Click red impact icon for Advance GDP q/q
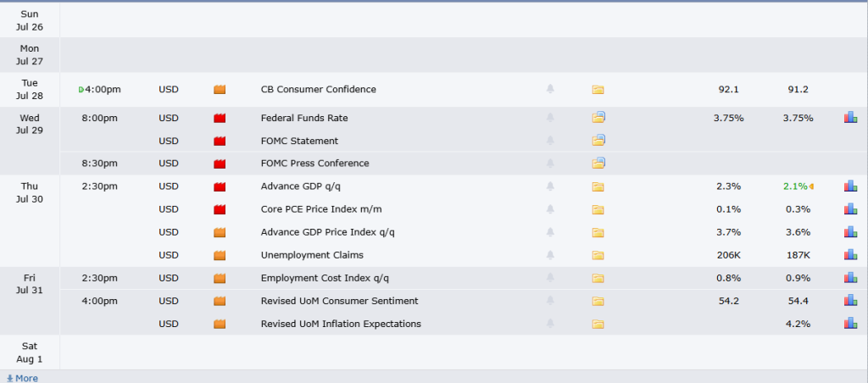 coord(220,186)
